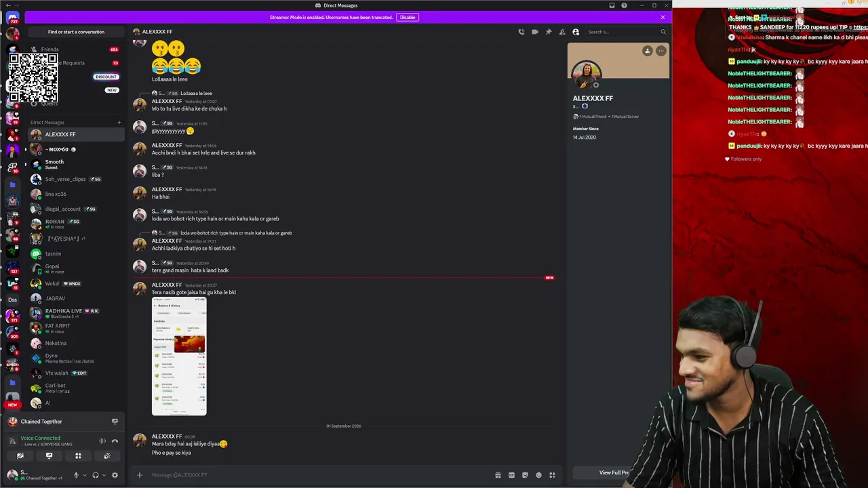
Task: Start a voice call with ALEXXXX FF
Action: click(x=521, y=32)
